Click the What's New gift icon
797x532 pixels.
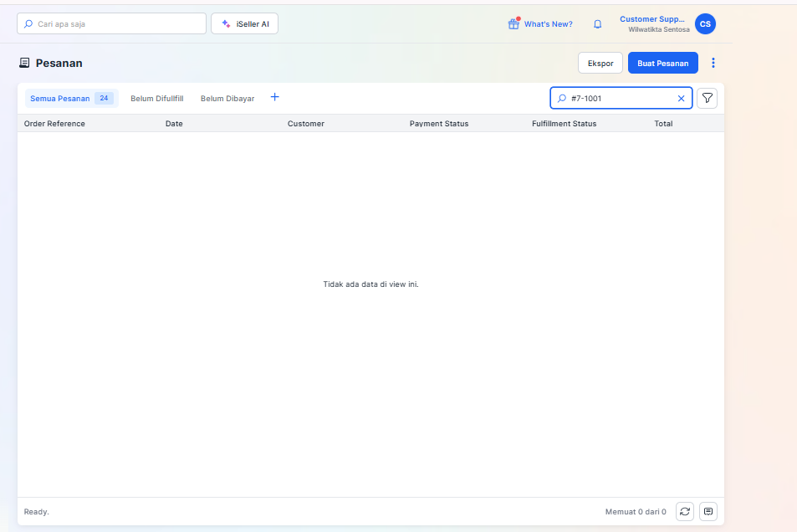click(x=513, y=24)
